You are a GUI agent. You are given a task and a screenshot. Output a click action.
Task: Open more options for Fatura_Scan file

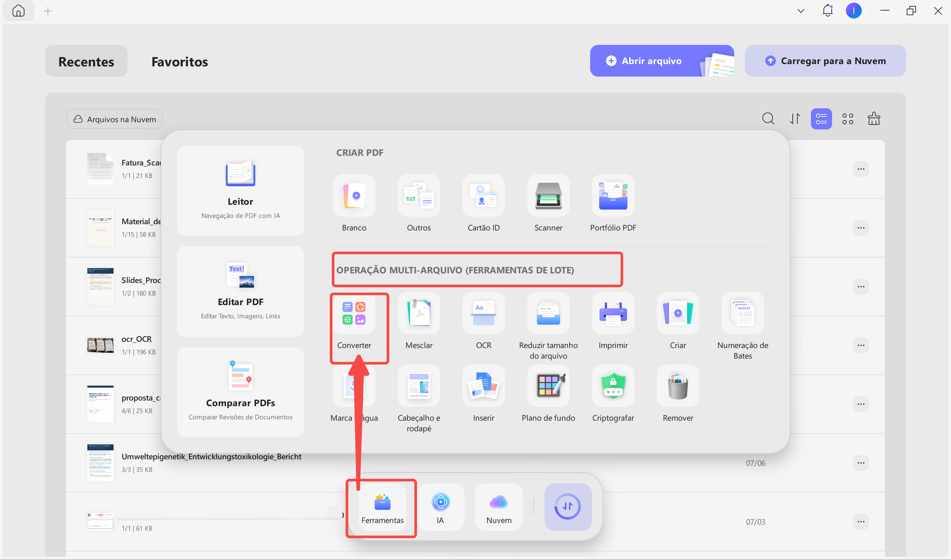click(861, 169)
